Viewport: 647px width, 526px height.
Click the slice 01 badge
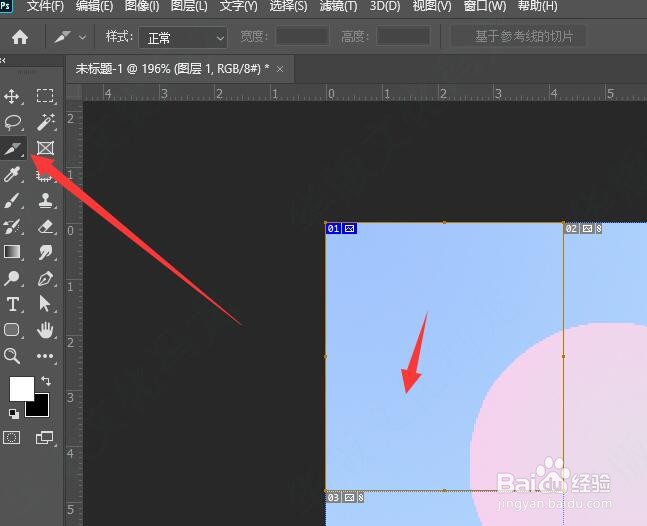click(x=341, y=228)
